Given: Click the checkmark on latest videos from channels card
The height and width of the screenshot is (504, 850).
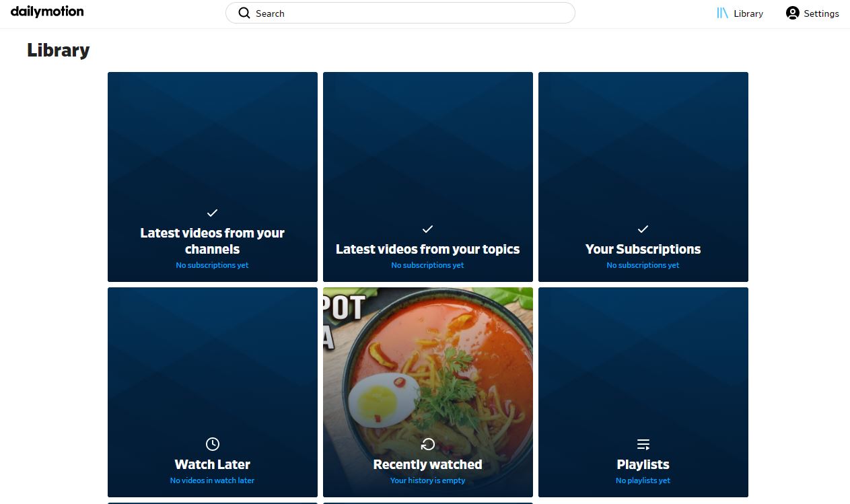Looking at the screenshot, I should [212, 213].
